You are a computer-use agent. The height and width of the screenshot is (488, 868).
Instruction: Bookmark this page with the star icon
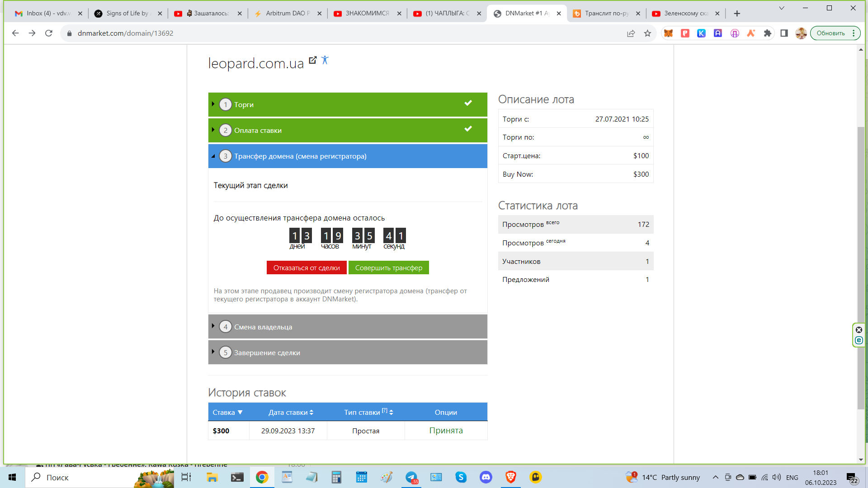coord(647,33)
